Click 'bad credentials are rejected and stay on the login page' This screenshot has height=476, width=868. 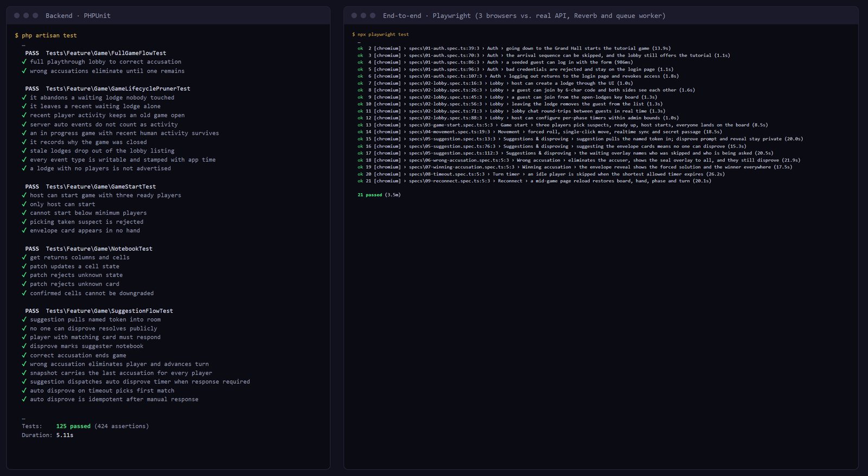point(580,69)
